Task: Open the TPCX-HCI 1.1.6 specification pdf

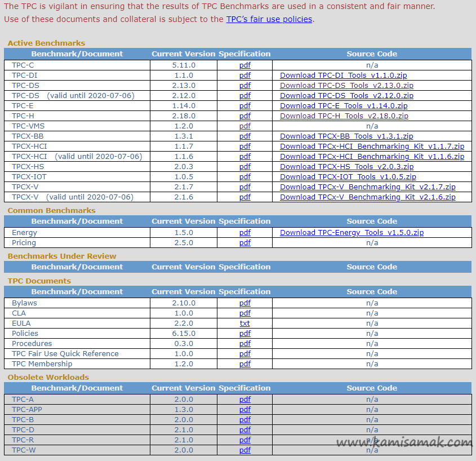Action: [x=244, y=157]
